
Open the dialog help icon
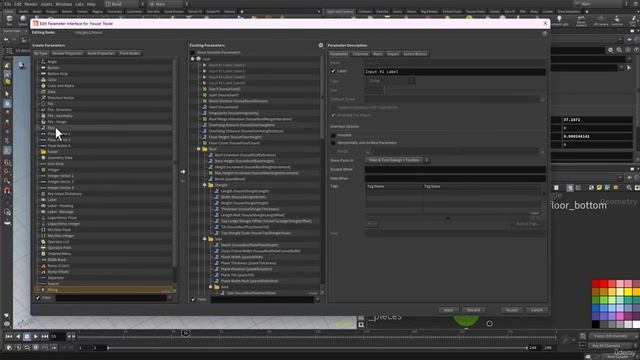click(545, 33)
